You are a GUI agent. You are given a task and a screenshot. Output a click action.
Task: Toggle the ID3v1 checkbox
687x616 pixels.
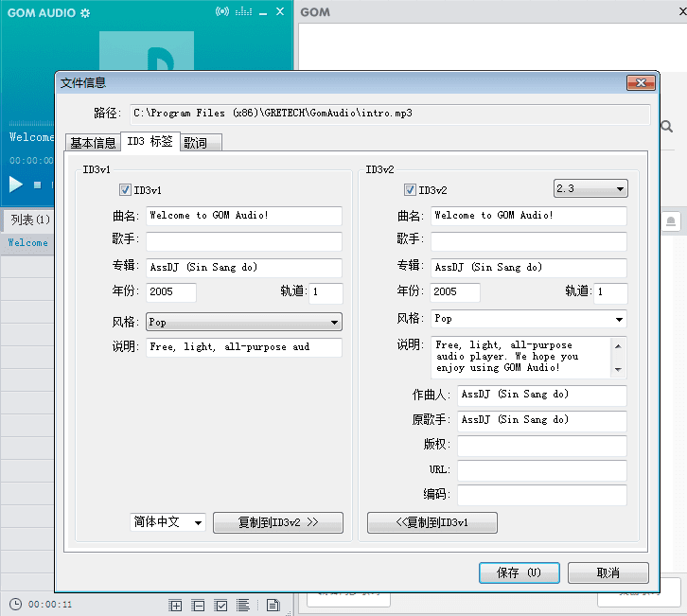[125, 189]
